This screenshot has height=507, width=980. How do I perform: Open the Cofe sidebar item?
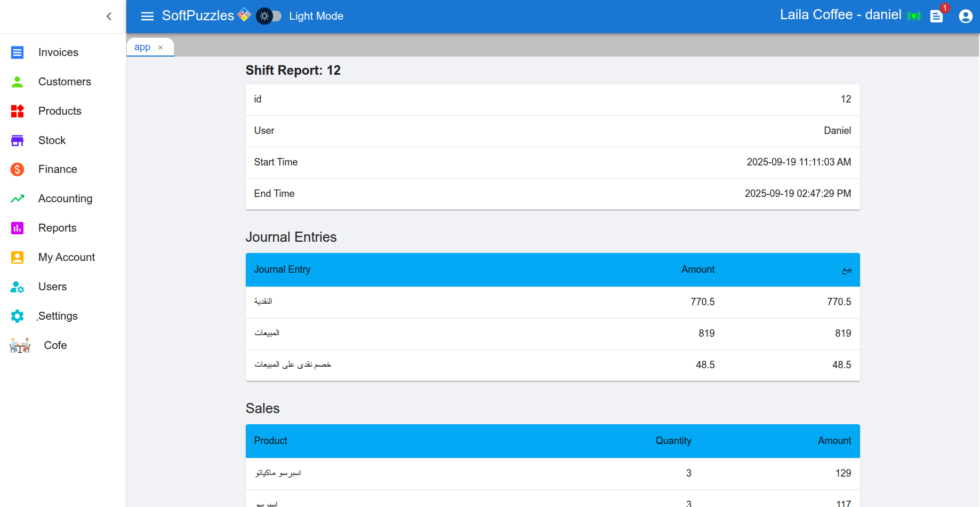click(x=55, y=345)
